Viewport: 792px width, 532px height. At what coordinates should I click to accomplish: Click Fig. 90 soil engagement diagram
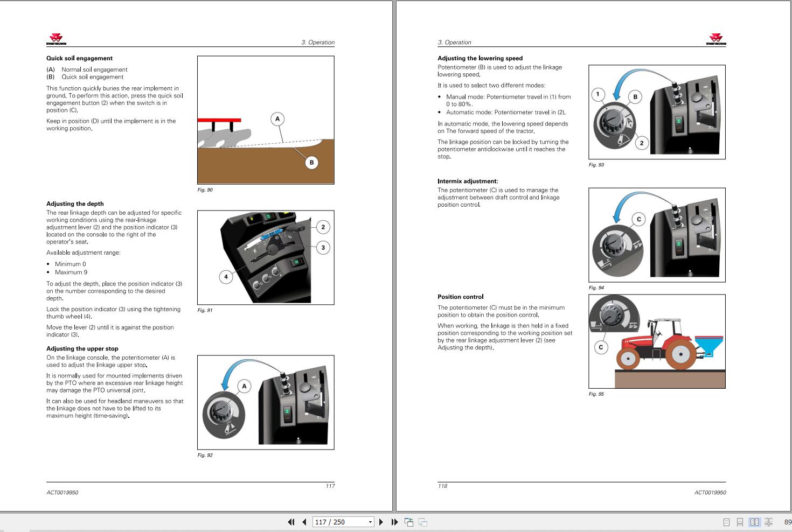coord(266,120)
